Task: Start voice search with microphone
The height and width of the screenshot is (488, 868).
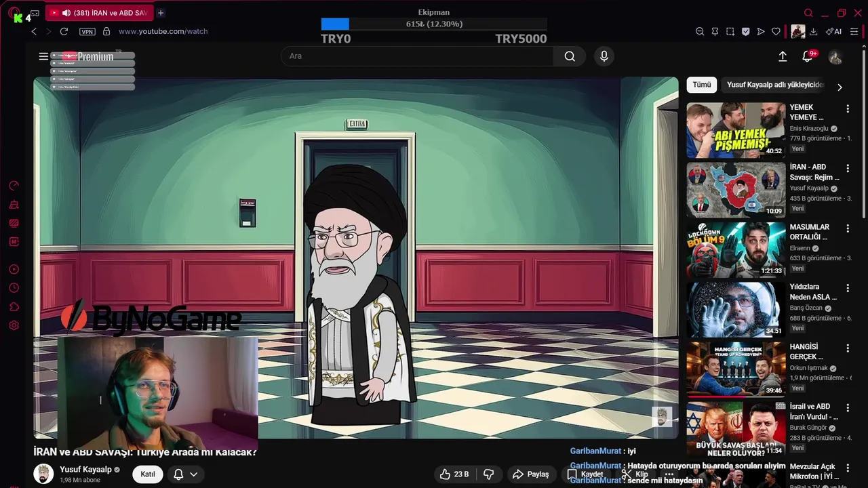Action: (604, 56)
